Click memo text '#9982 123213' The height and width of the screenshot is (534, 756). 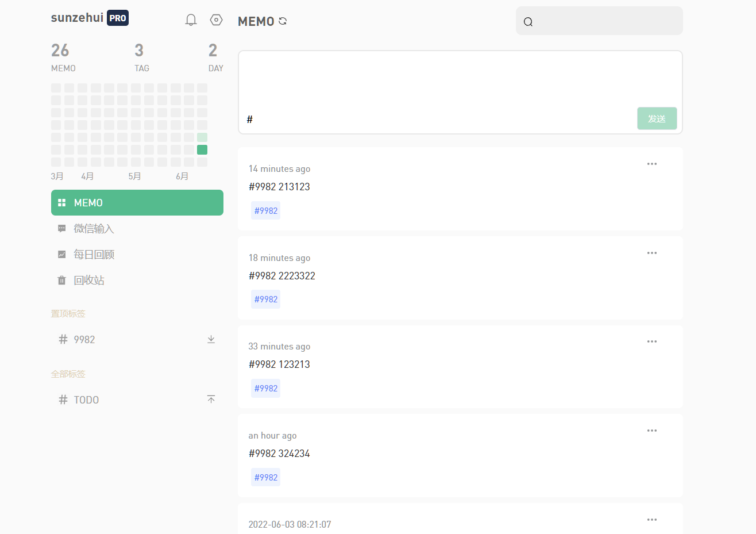click(279, 364)
